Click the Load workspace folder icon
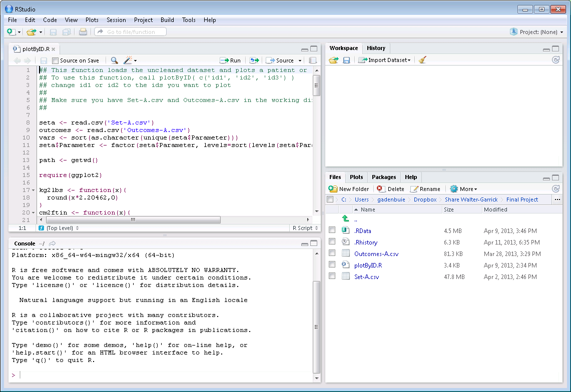The height and width of the screenshot is (392, 571). click(334, 60)
